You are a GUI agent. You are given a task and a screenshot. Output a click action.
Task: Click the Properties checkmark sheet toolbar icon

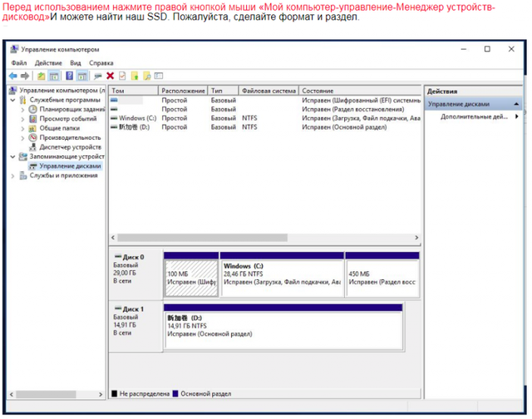click(121, 76)
